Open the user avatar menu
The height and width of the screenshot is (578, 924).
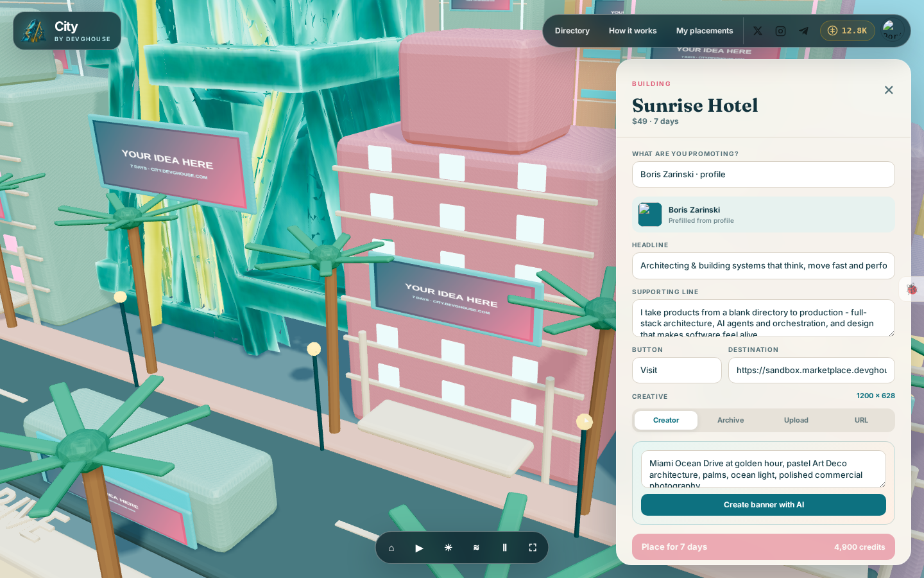pos(893,30)
